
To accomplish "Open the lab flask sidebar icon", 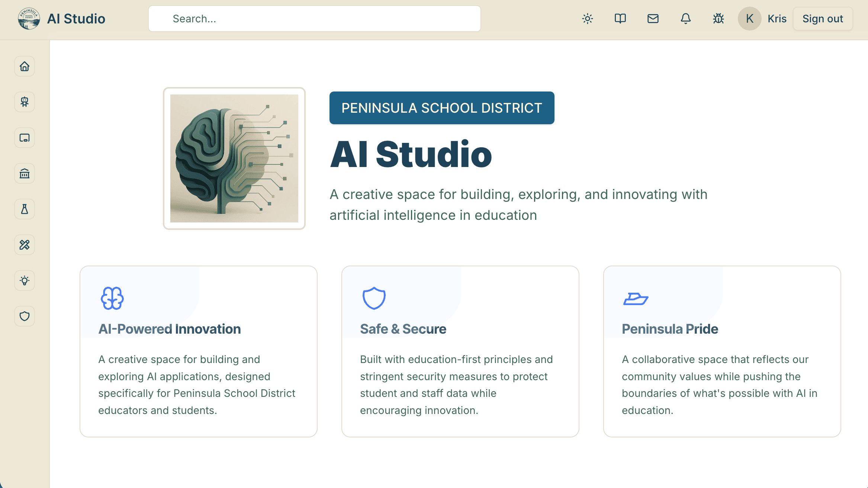I will coord(25,209).
